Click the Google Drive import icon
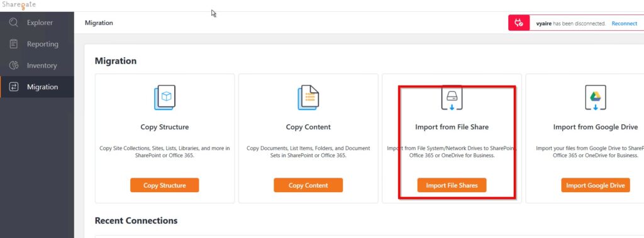 596,97
